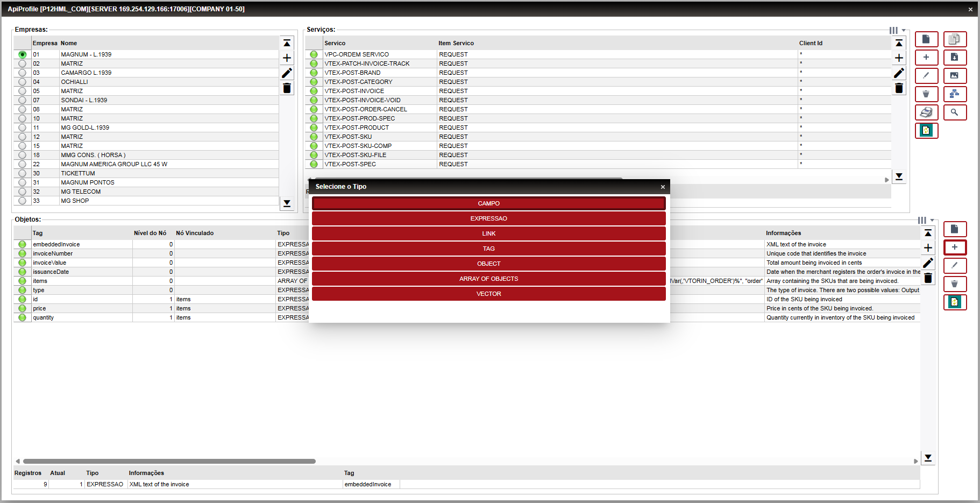Choose LINK type option
Viewport: 980px width, 503px height.
point(488,233)
